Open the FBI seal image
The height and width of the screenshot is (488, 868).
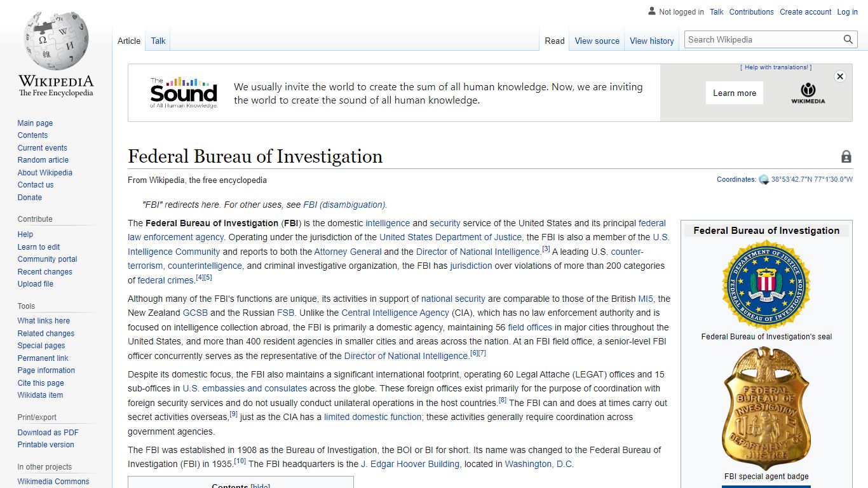click(766, 285)
